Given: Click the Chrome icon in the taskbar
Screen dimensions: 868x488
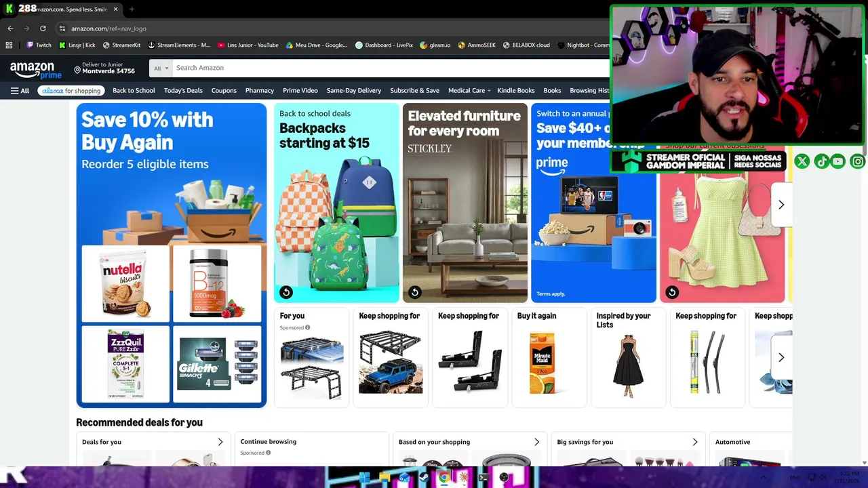Looking at the screenshot, I should click(443, 478).
